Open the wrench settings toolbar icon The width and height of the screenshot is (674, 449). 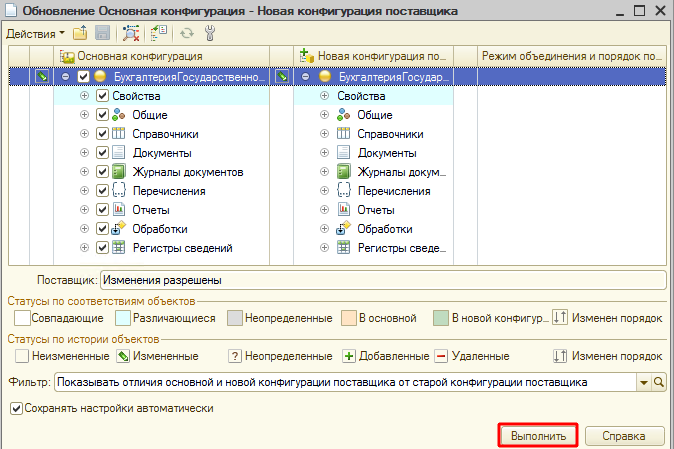pos(209,33)
